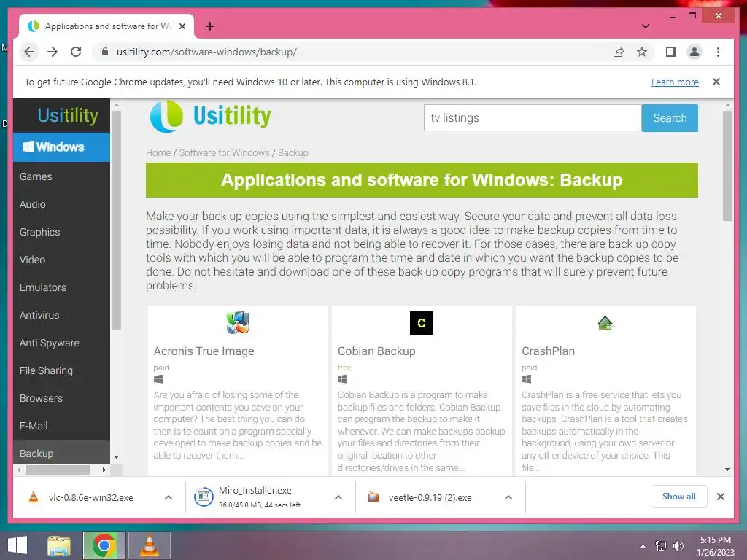Open the Antivirus category
747x560 pixels.
pyautogui.click(x=39, y=315)
